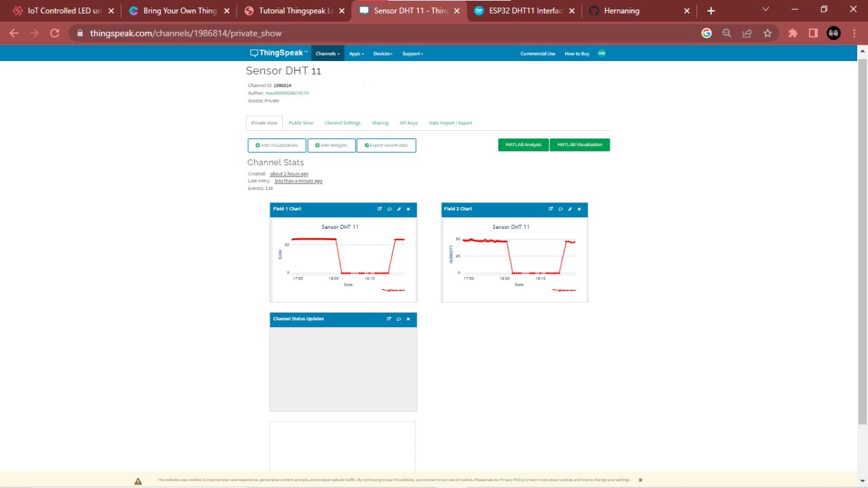Open Field 1 Chart in new window
The height and width of the screenshot is (488, 868).
(x=380, y=209)
